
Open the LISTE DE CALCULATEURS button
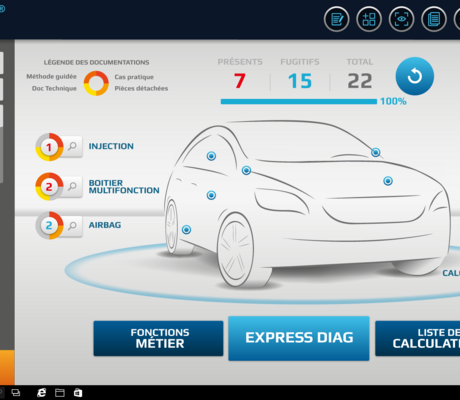[418, 338]
